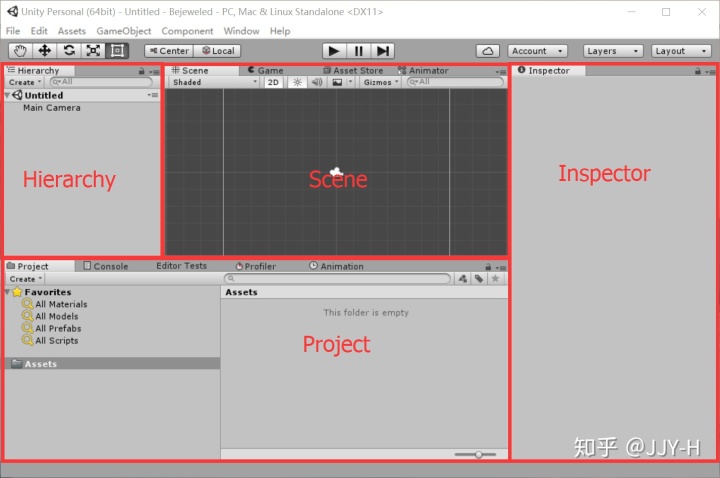Image resolution: width=720 pixels, height=478 pixels.
Task: Select the Rect transform tool
Action: point(117,51)
